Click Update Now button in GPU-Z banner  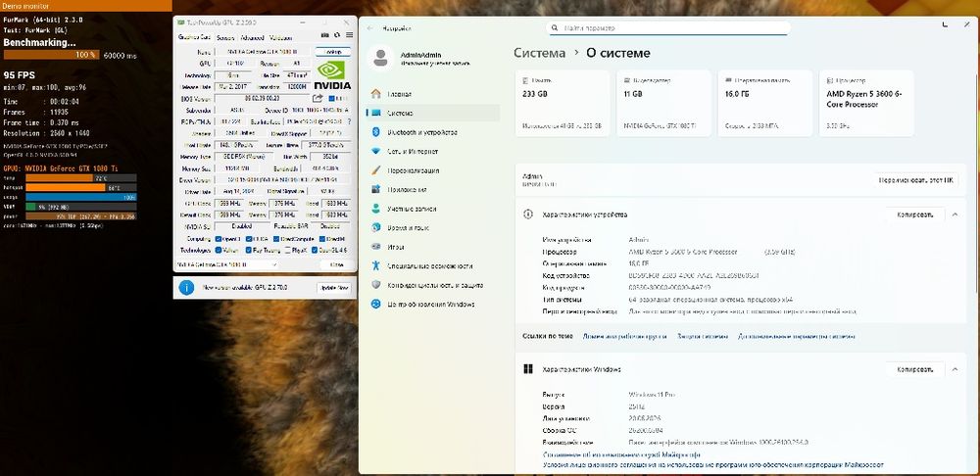tap(334, 287)
